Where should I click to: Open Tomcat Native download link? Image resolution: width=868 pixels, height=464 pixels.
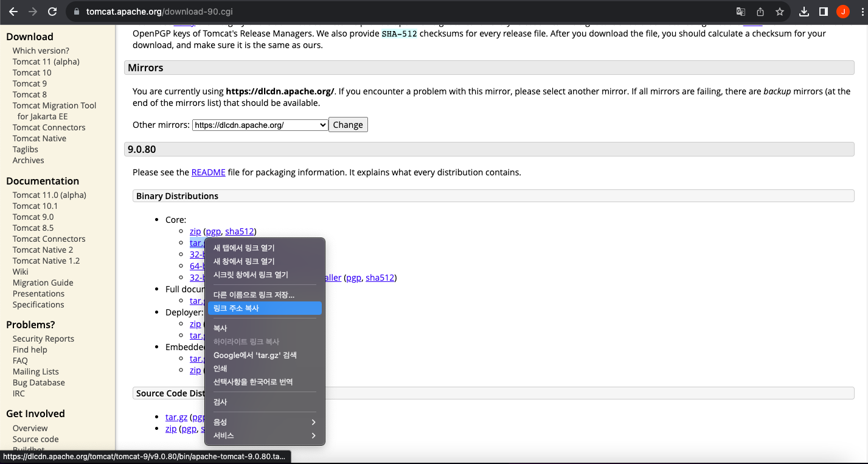click(x=40, y=138)
